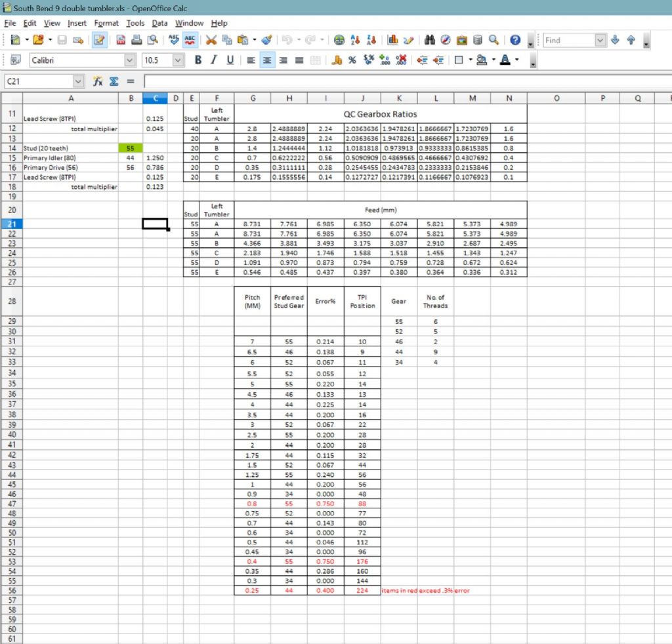The width and height of the screenshot is (672, 644).
Task: Open the Function Wizard
Action: (x=98, y=81)
